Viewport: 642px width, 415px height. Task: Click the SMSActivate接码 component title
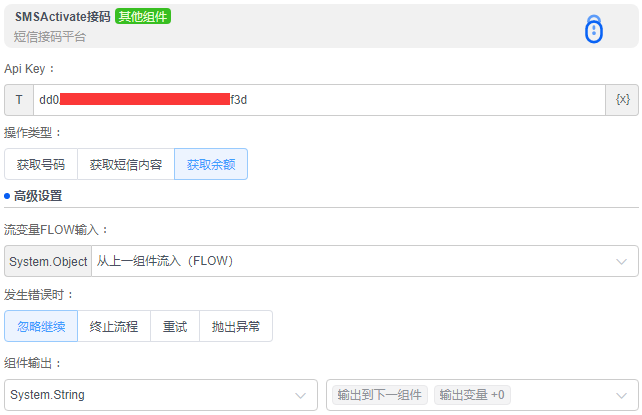pos(62,17)
